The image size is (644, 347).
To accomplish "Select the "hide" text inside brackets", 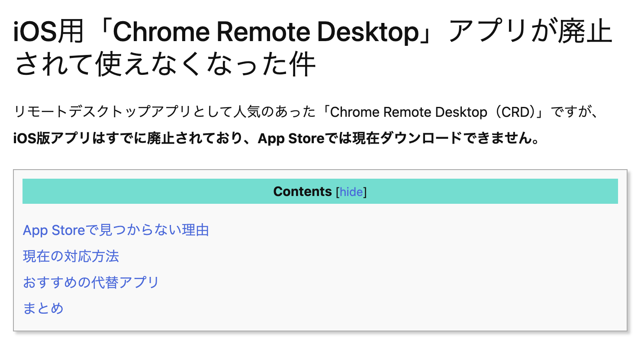I will 351,192.
